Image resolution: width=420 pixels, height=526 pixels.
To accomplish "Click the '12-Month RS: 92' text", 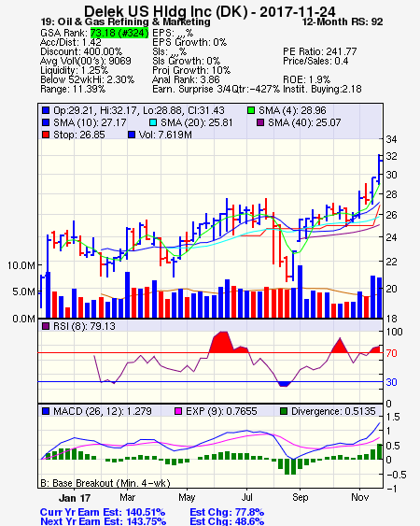I will (343, 21).
